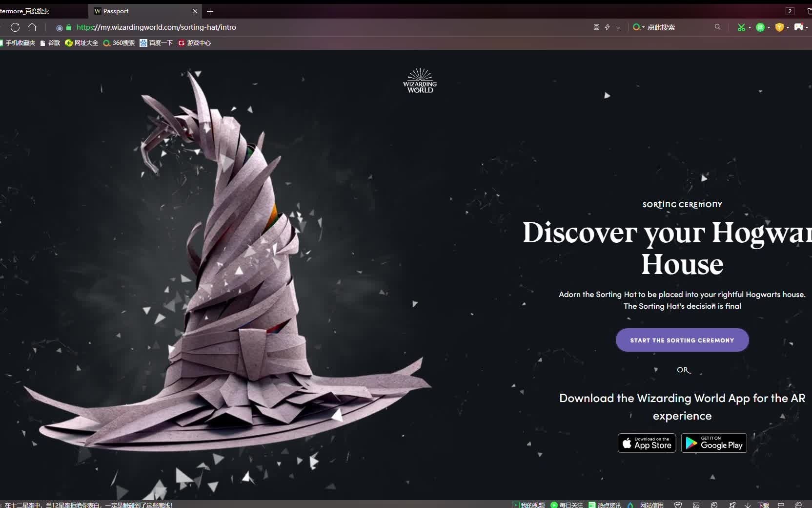Toggle the lightning speed mode icon

(608, 27)
